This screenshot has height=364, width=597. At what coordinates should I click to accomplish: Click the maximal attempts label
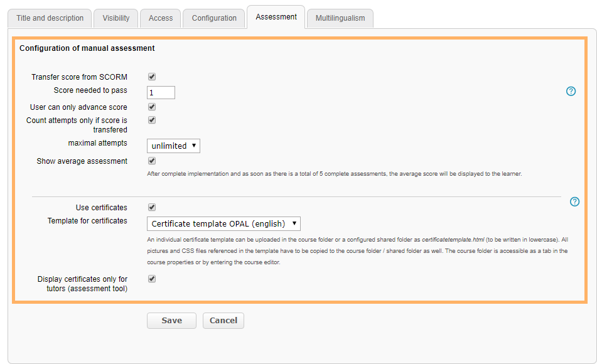pos(97,143)
